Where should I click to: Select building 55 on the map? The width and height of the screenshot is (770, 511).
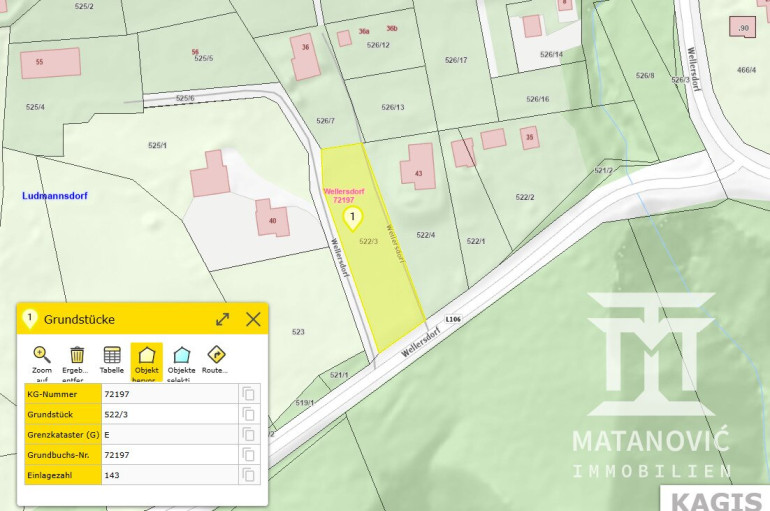click(51, 63)
